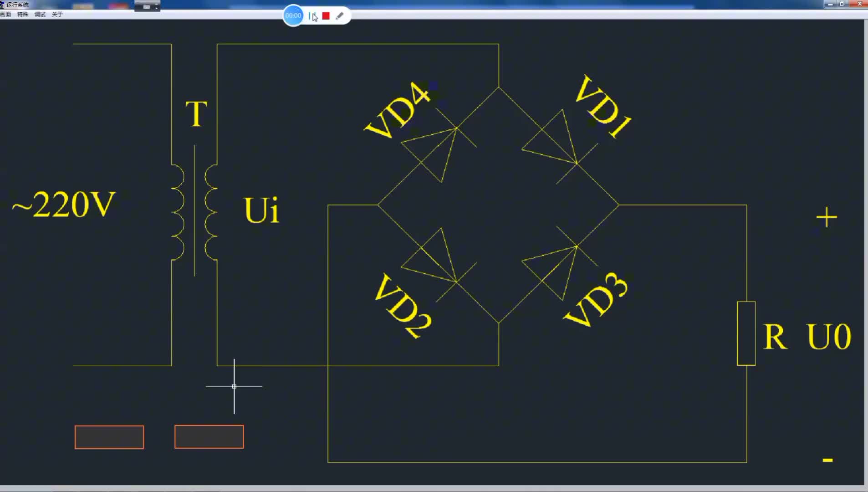The height and width of the screenshot is (492, 868).
Task: Open the 特殊 menu
Action: [x=22, y=14]
